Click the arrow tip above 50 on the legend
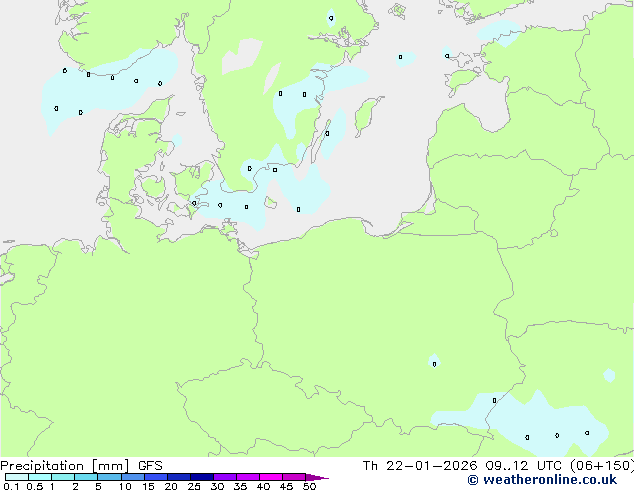Screen dimensions: 634x490 pyautogui.click(x=317, y=478)
